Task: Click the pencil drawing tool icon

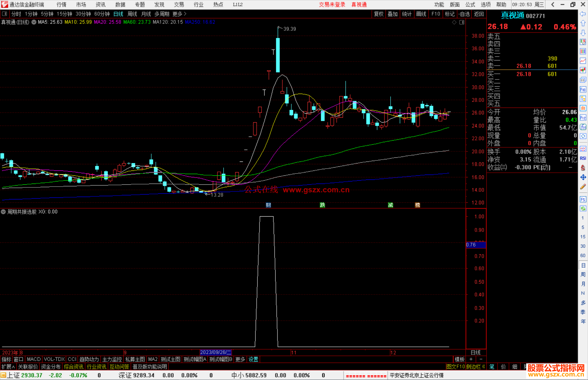Action: [x=583, y=187]
